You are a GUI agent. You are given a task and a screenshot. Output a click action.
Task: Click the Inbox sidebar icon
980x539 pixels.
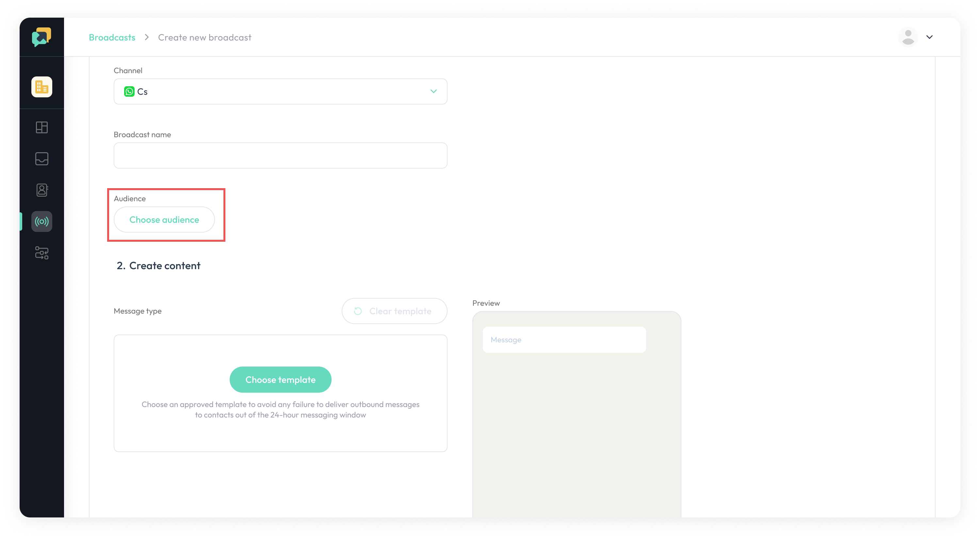click(x=41, y=159)
